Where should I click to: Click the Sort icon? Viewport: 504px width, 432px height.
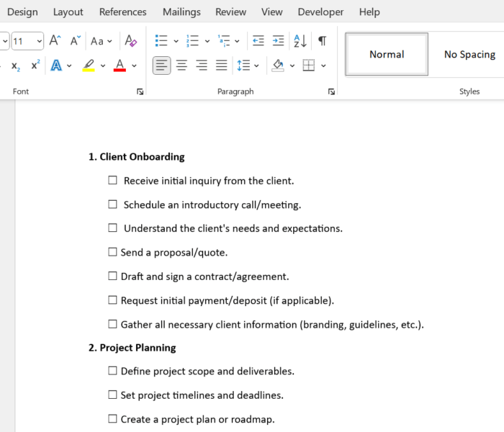[x=300, y=41]
